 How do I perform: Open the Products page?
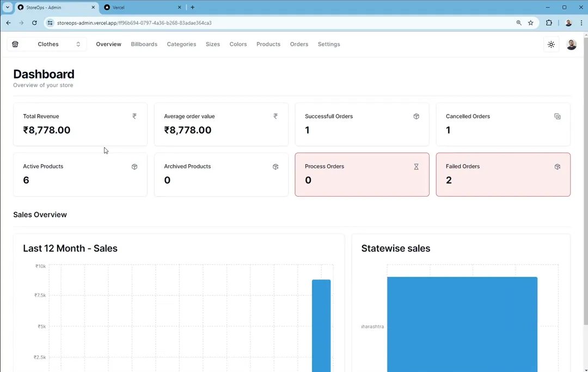pyautogui.click(x=268, y=44)
